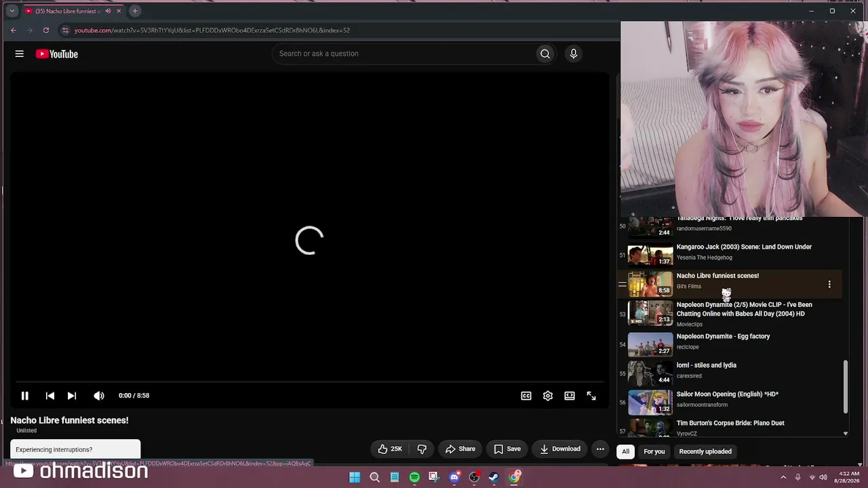Click the 'Experiencing interruptions?' notice

(x=75, y=449)
